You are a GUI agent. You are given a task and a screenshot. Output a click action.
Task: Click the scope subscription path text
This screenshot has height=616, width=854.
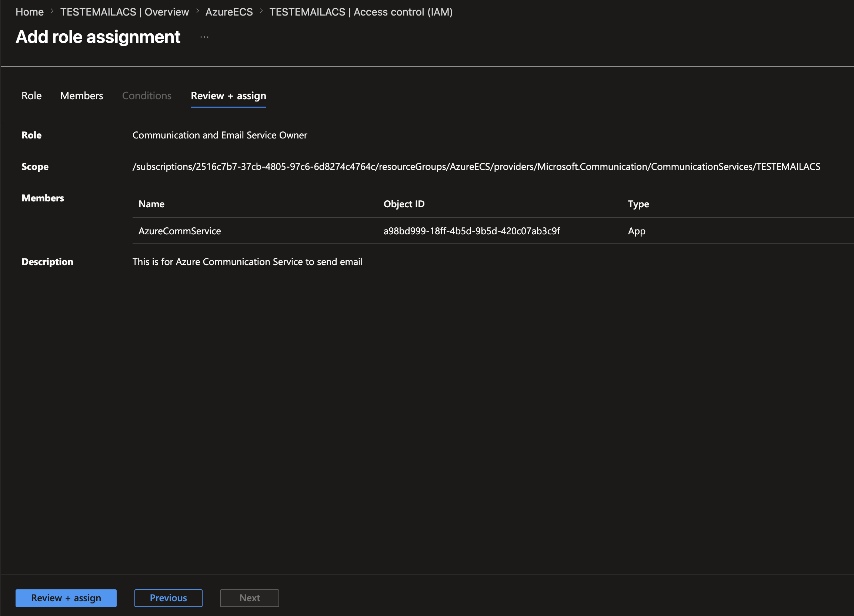point(476,167)
